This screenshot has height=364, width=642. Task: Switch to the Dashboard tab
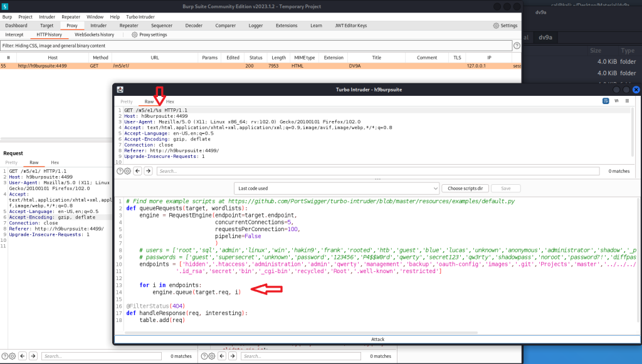tap(16, 25)
